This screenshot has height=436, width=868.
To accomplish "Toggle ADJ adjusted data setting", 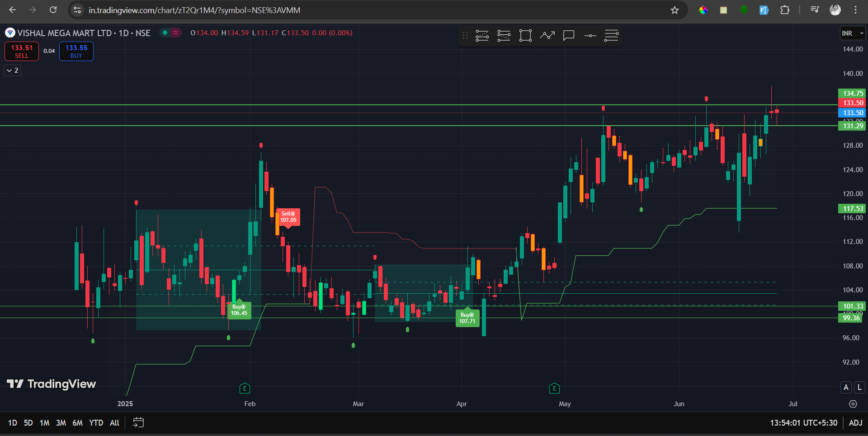I will [855, 423].
